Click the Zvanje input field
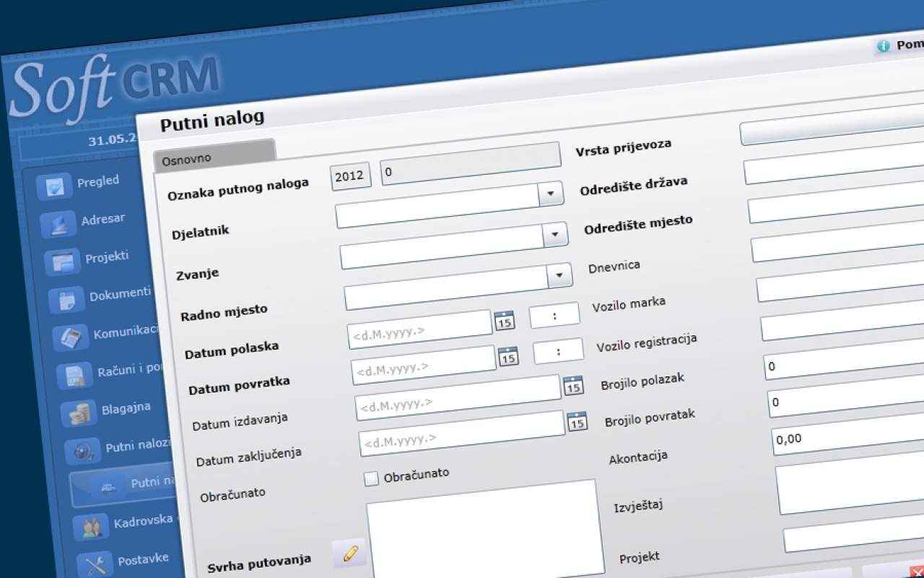The image size is (924, 578). (x=441, y=246)
